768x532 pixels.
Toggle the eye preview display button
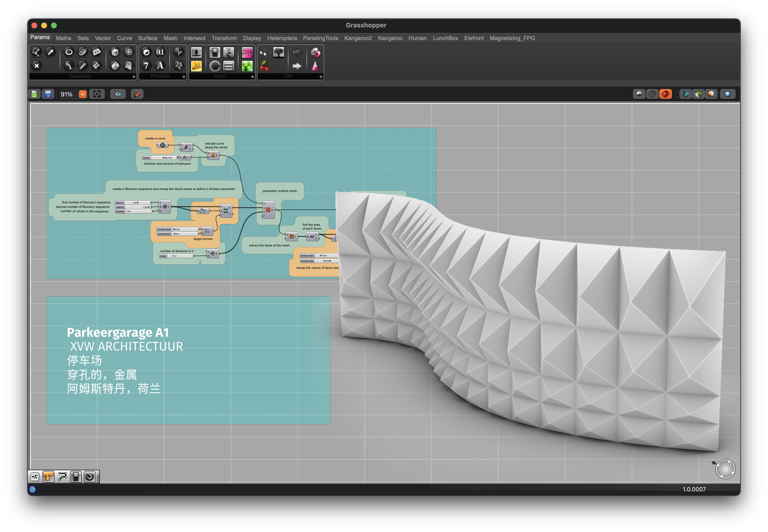(x=118, y=94)
